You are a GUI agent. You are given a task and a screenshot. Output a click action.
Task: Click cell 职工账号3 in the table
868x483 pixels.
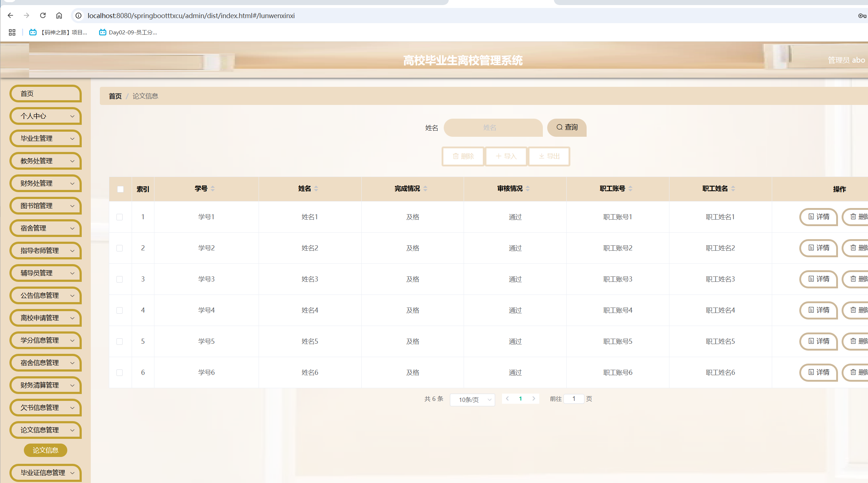618,279
